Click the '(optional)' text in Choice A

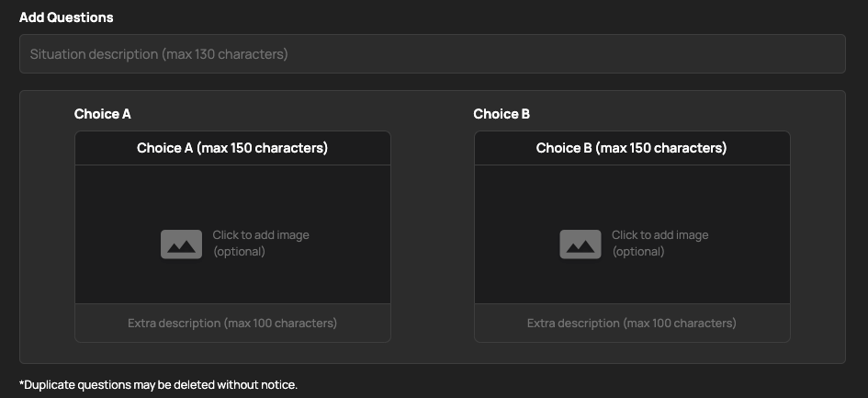(239, 252)
